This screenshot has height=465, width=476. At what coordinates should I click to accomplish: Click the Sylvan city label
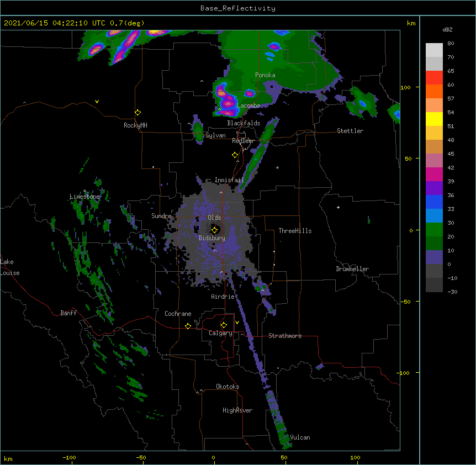point(215,135)
